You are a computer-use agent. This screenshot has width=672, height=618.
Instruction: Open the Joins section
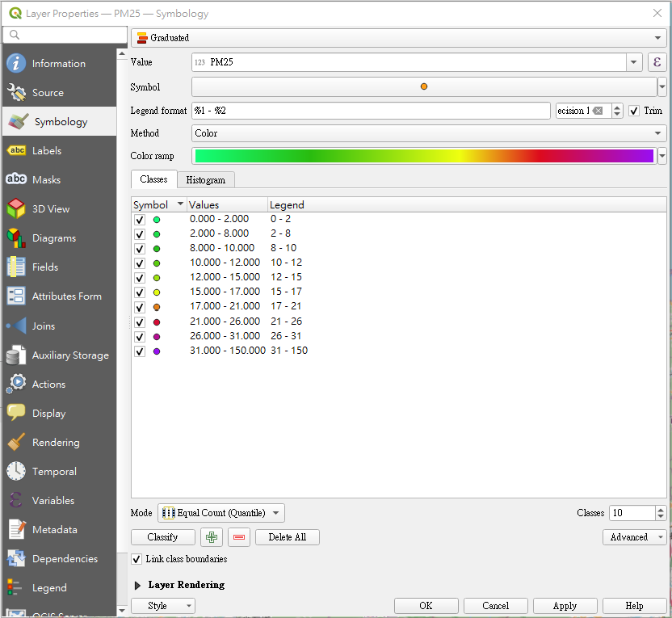click(x=59, y=326)
